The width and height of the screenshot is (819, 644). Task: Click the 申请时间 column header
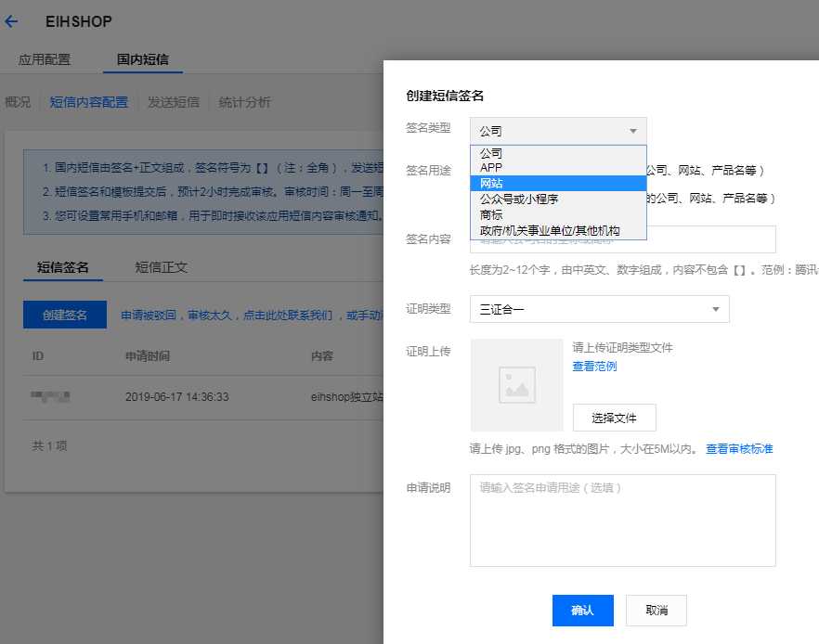click(x=148, y=356)
